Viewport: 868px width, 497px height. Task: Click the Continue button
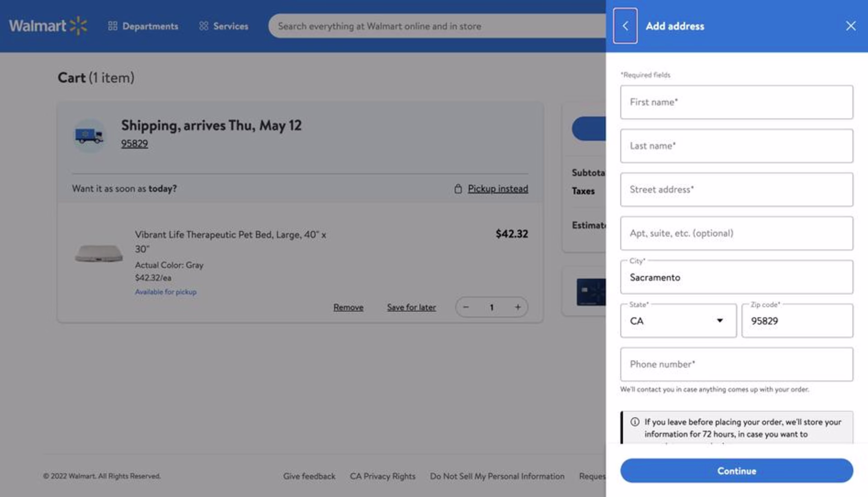click(736, 470)
